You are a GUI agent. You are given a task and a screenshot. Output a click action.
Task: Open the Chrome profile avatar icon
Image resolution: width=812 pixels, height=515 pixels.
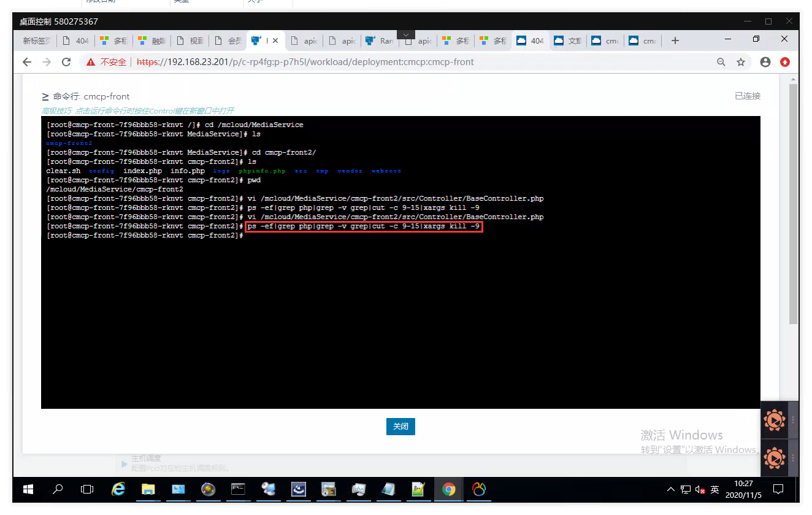pos(765,62)
